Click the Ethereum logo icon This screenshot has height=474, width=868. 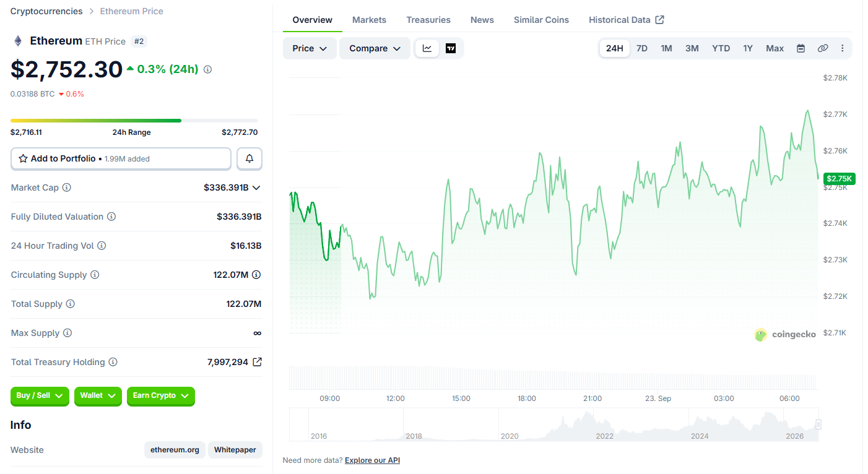[18, 41]
